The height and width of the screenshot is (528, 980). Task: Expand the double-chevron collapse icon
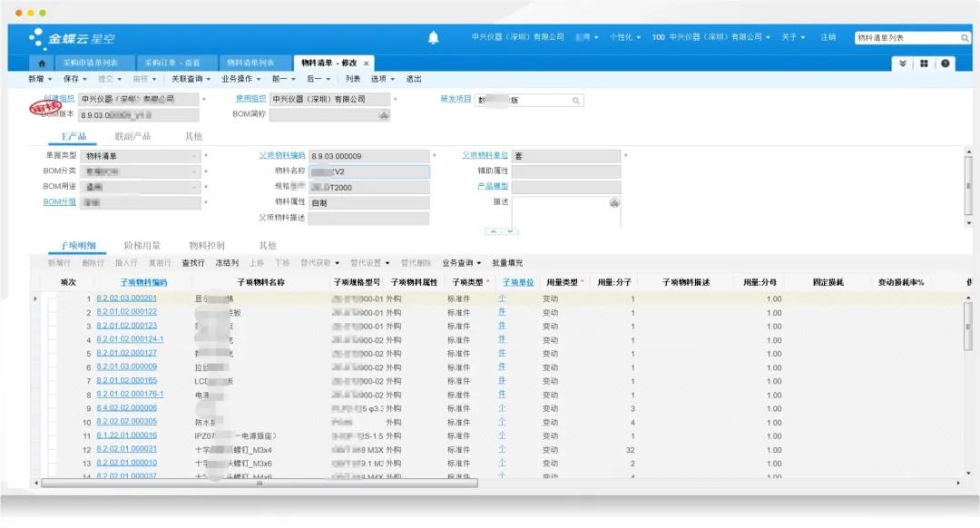tap(903, 64)
